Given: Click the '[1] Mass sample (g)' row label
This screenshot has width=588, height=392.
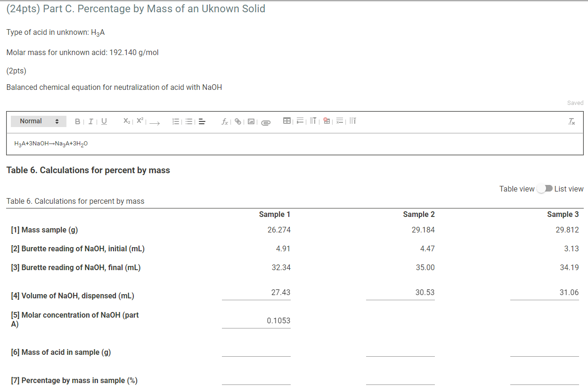Looking at the screenshot, I should pos(44,230).
